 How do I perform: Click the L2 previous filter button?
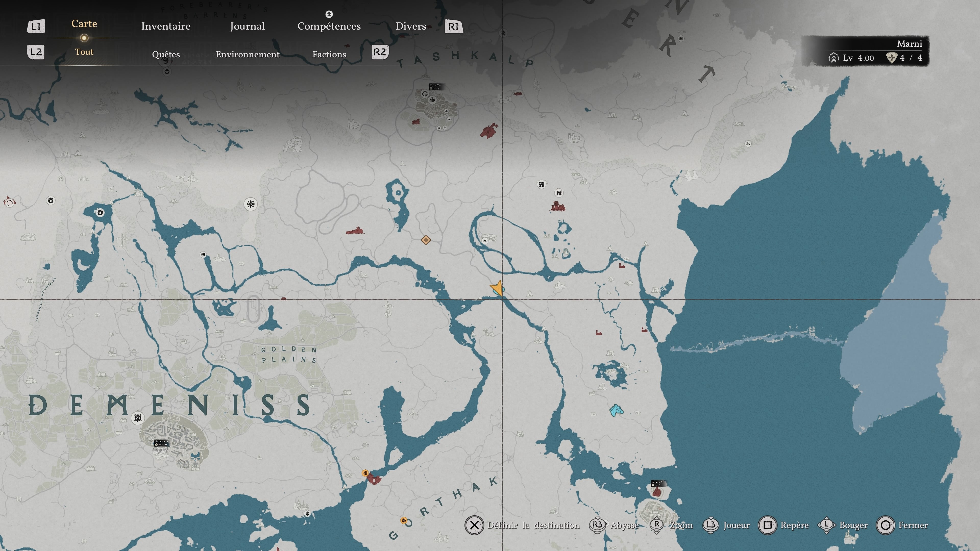point(36,52)
